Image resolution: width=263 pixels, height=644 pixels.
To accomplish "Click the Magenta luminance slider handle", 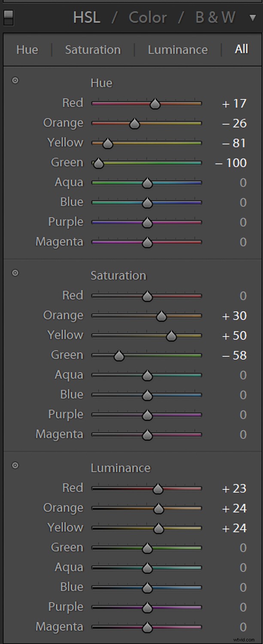I will pos(147,628).
